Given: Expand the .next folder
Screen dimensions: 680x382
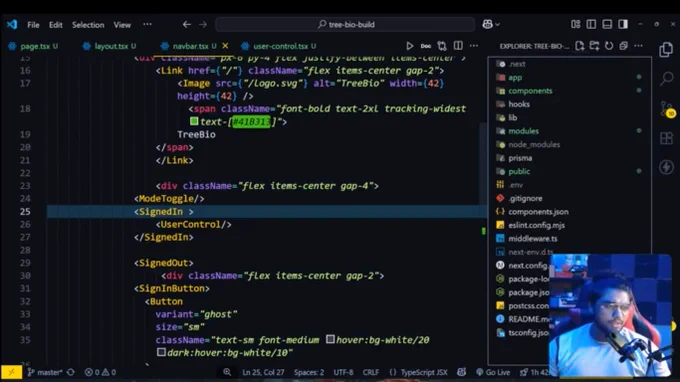Looking at the screenshot, I should 517,64.
